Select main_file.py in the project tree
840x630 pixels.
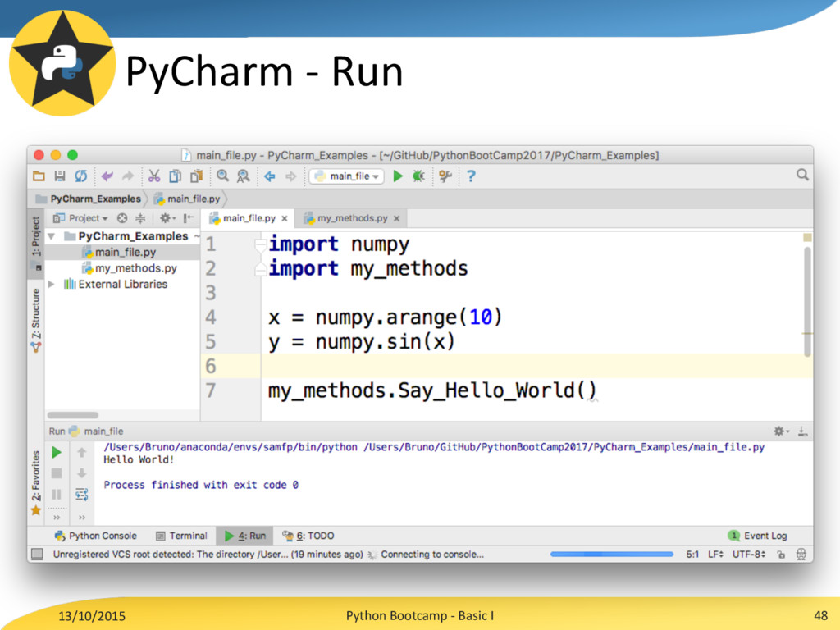tap(122, 253)
